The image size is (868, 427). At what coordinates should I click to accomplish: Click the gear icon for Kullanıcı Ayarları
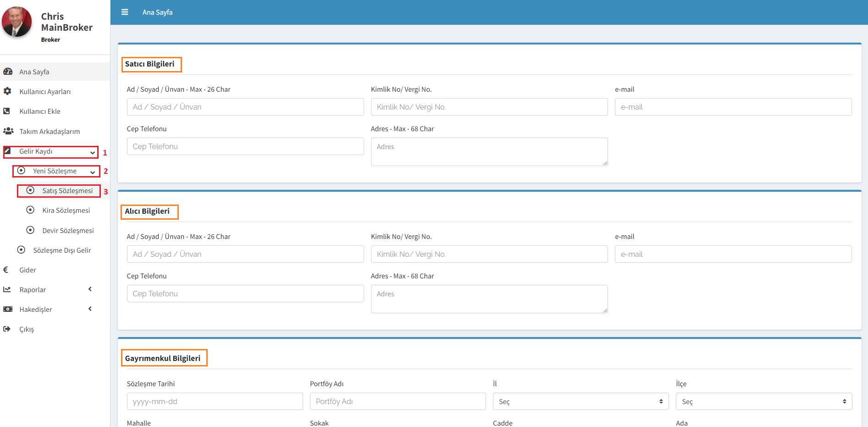click(x=7, y=91)
